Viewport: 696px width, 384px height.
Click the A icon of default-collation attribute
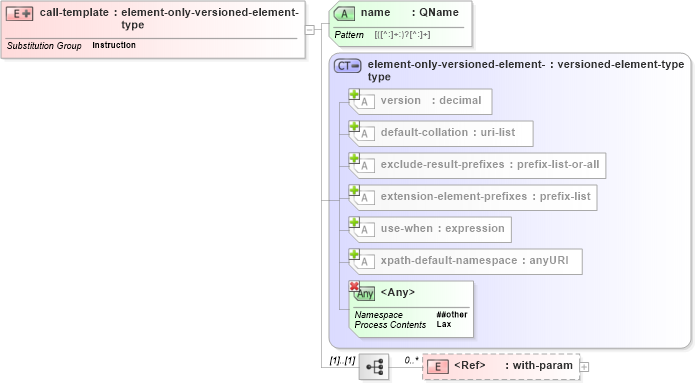click(364, 134)
